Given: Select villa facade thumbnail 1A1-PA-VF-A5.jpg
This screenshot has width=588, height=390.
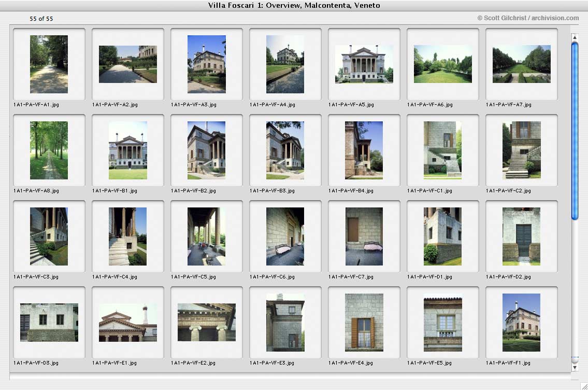Looking at the screenshot, I should pos(364,64).
